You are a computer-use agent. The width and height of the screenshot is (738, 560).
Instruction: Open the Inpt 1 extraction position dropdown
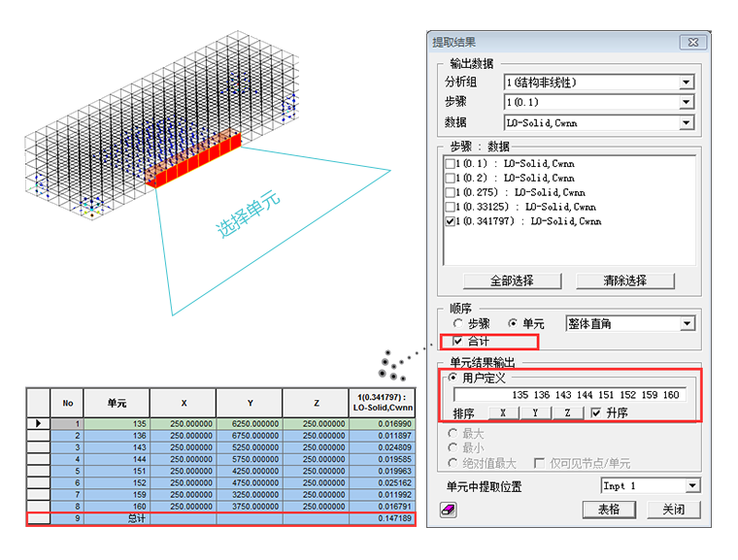pos(691,485)
